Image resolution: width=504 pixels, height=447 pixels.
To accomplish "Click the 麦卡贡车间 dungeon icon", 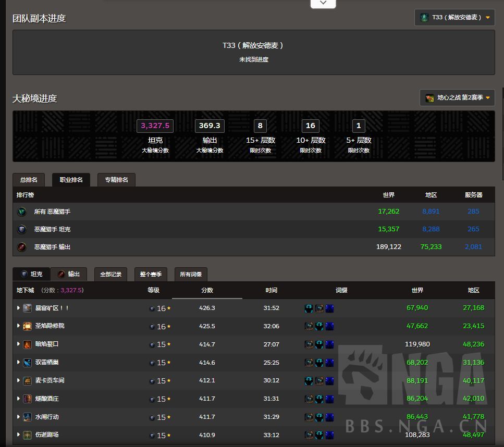I will coord(28,381).
